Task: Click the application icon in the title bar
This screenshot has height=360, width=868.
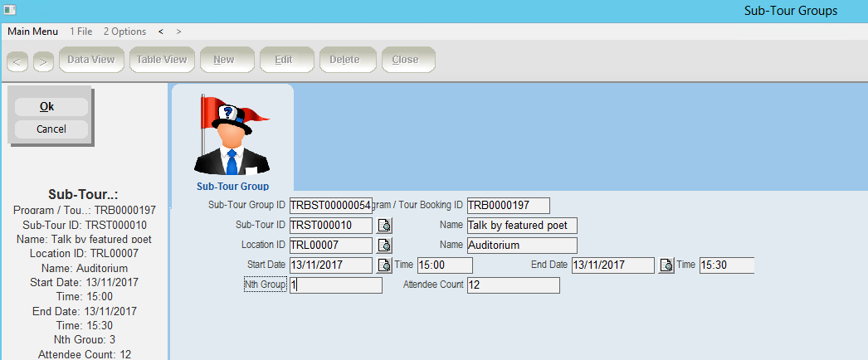Action: pos(10,11)
